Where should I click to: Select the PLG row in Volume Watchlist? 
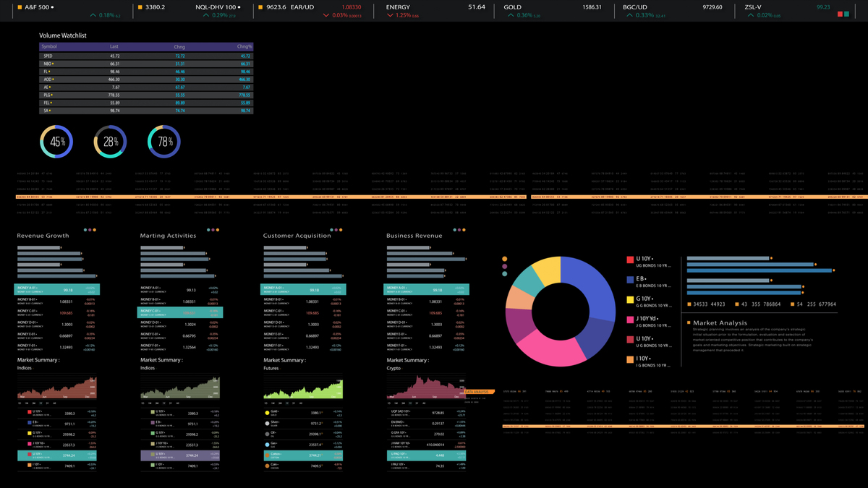click(x=145, y=95)
